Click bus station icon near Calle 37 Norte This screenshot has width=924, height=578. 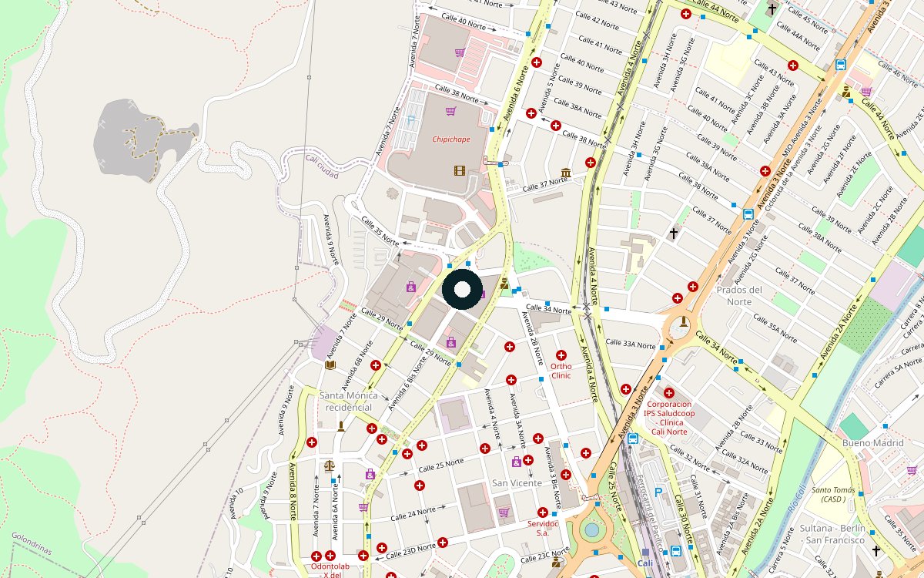748,213
